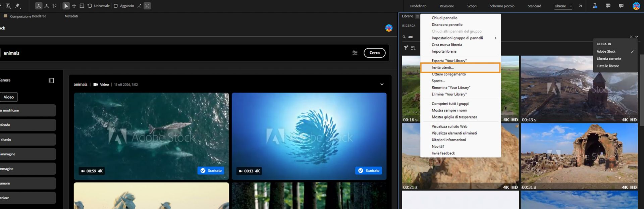Open the 00:31 s ruins stock thumbnail
The height and width of the screenshot is (209, 644).
[x=579, y=157]
